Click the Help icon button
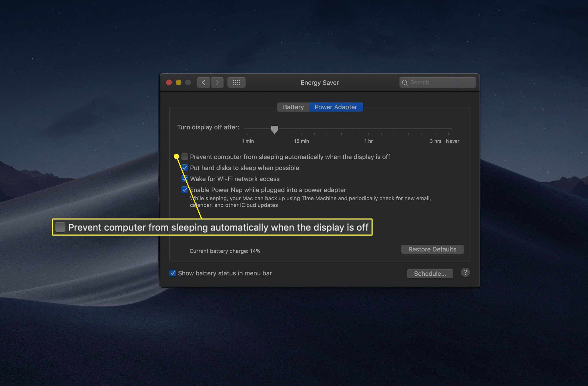The height and width of the screenshot is (386, 588). (x=465, y=272)
